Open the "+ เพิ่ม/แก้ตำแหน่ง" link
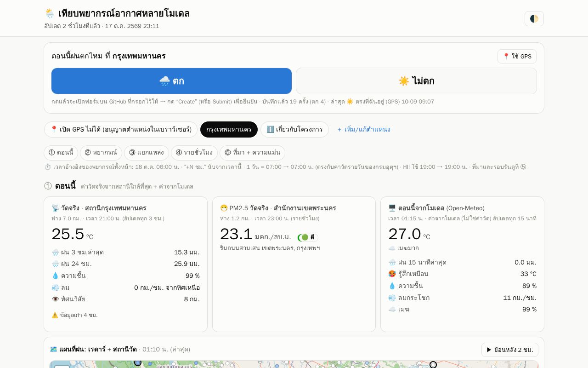588x368 pixels. [364, 129]
